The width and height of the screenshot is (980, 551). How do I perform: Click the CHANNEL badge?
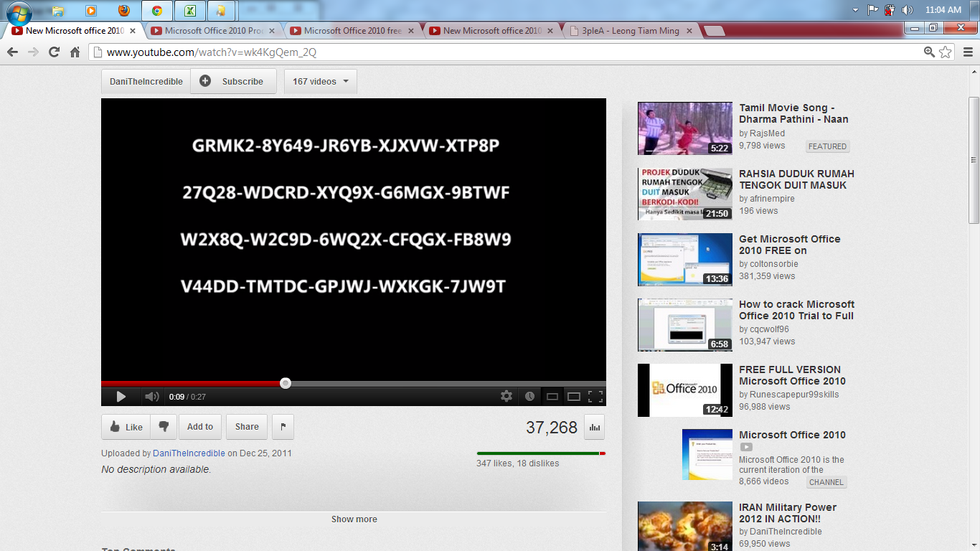point(826,482)
